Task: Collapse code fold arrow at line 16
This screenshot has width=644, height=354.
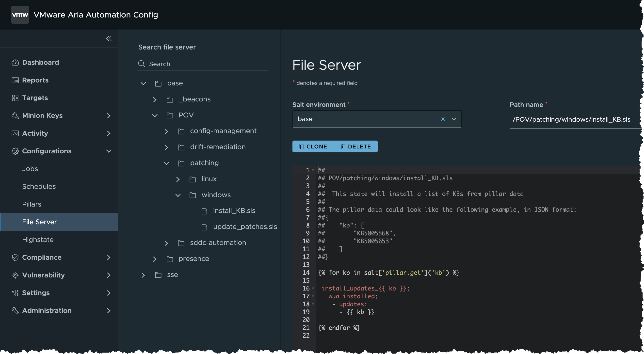Action: pos(313,288)
